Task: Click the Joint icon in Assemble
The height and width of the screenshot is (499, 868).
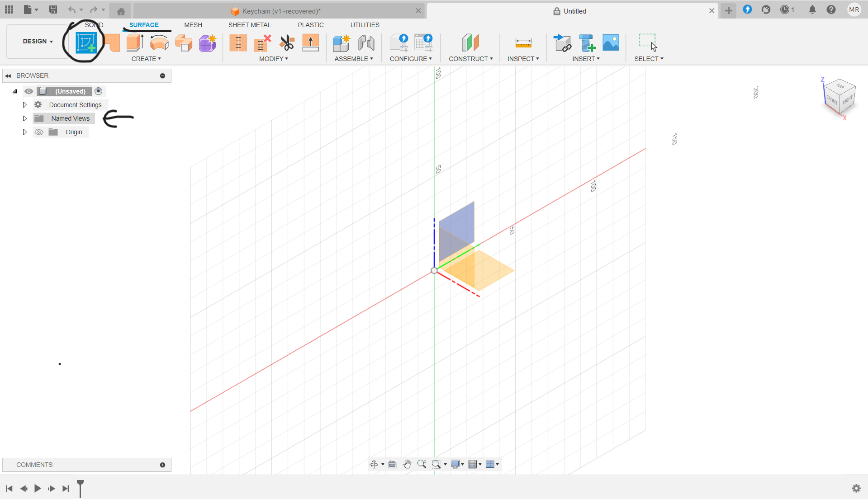Action: pyautogui.click(x=366, y=43)
